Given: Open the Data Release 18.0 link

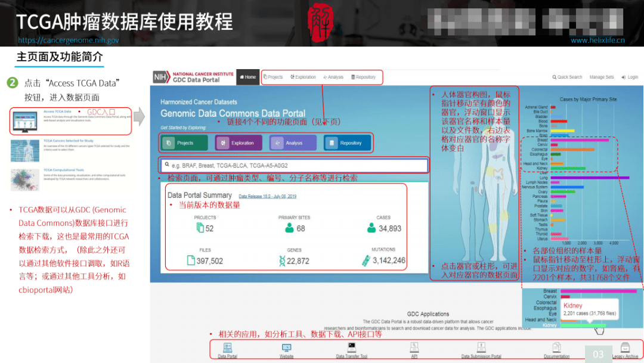Looking at the screenshot, I should (x=267, y=196).
